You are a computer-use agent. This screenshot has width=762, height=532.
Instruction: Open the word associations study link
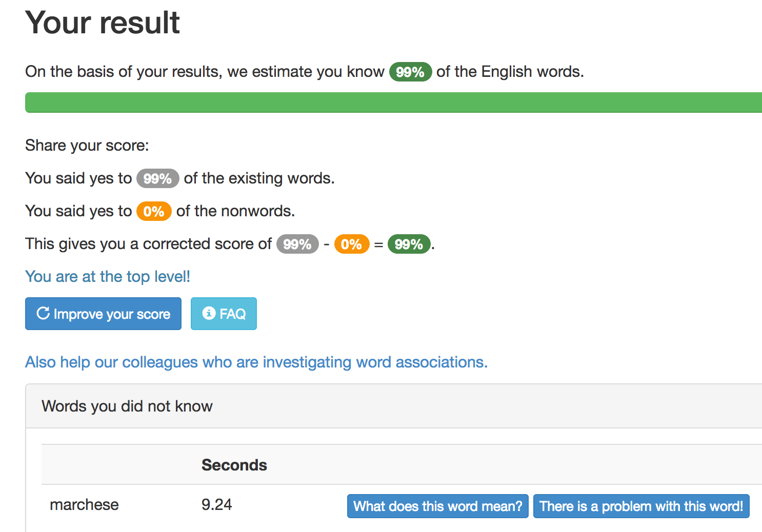(x=256, y=362)
